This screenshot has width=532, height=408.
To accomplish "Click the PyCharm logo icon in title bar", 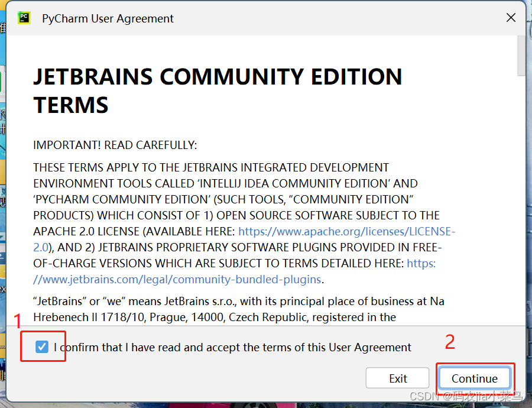I will point(24,18).
